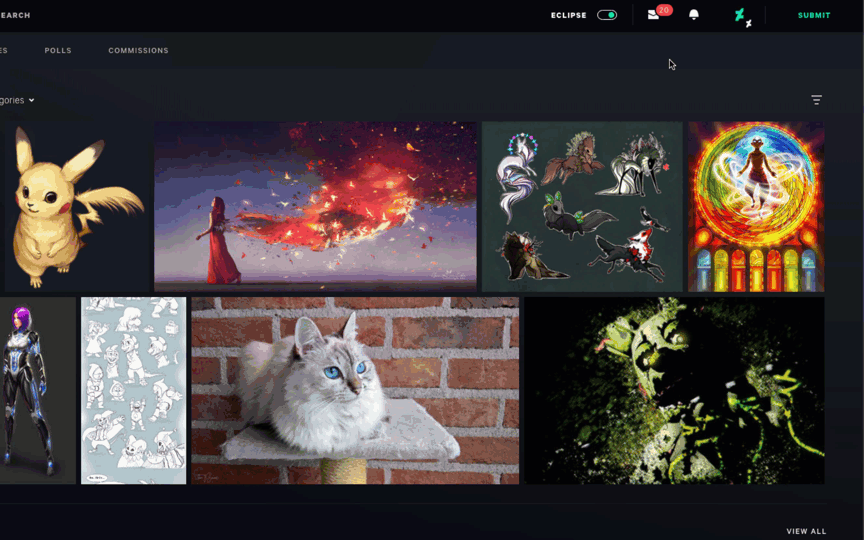Open the purple-haired armored woman artwork
Image resolution: width=864 pixels, height=540 pixels.
pyautogui.click(x=37, y=391)
